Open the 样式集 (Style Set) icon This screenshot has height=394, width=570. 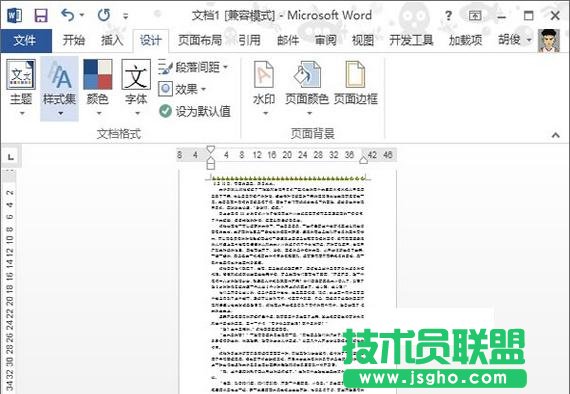[59, 75]
